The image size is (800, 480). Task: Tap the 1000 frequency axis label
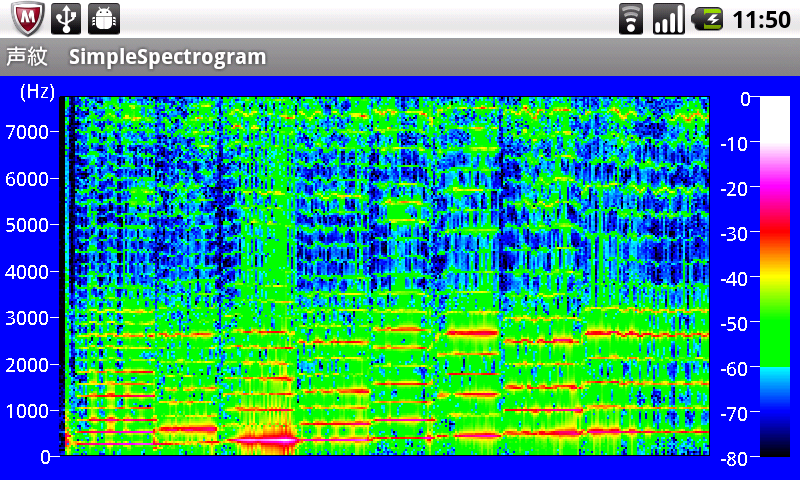click(28, 411)
